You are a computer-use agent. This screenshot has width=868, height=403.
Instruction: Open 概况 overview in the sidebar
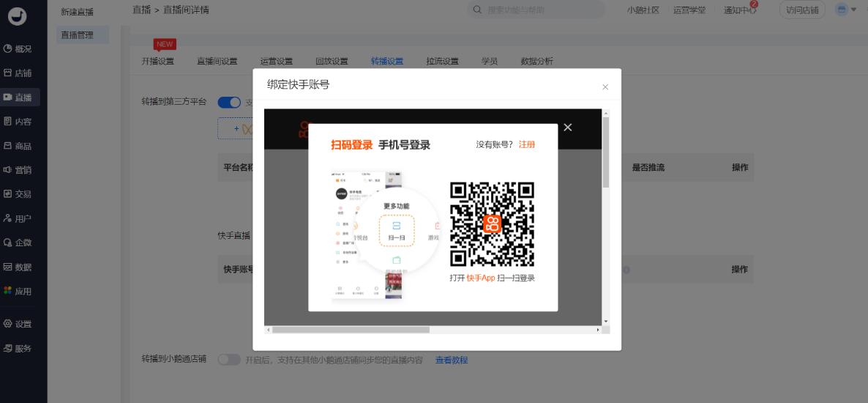click(18, 49)
